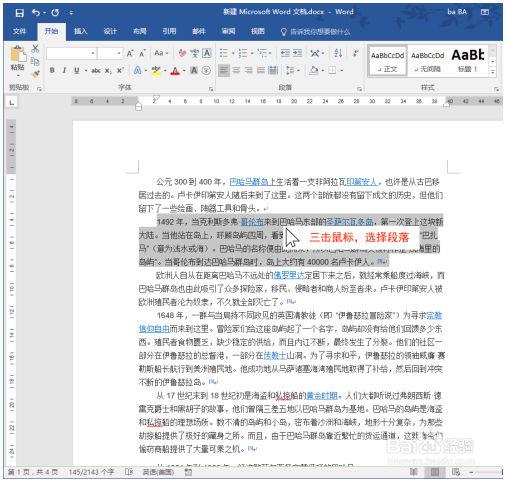
Task: Click the center alignment icon
Action: point(236,70)
